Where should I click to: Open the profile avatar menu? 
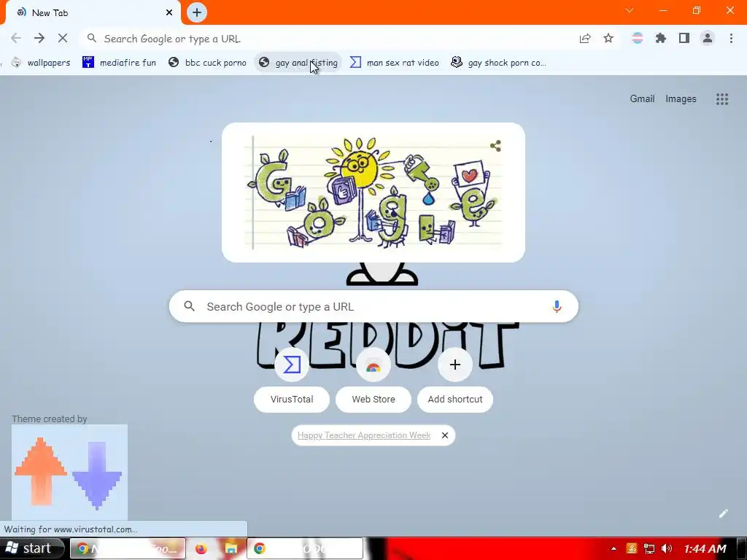[708, 38]
